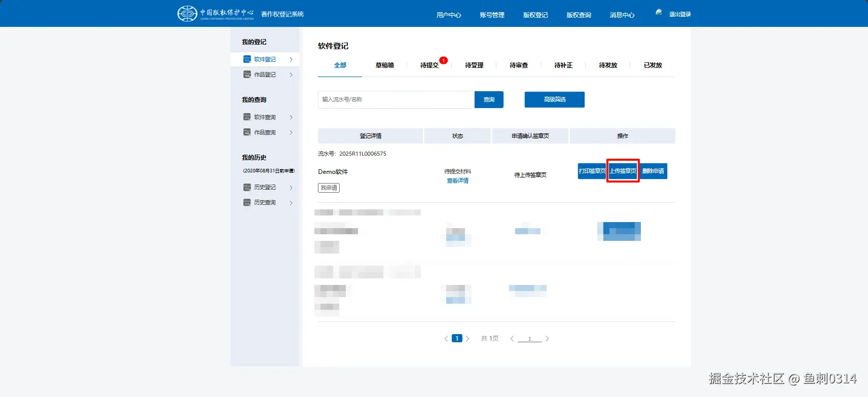Click the China Copyright Protection Center logo
The height and width of the screenshot is (397, 868).
[x=215, y=14]
